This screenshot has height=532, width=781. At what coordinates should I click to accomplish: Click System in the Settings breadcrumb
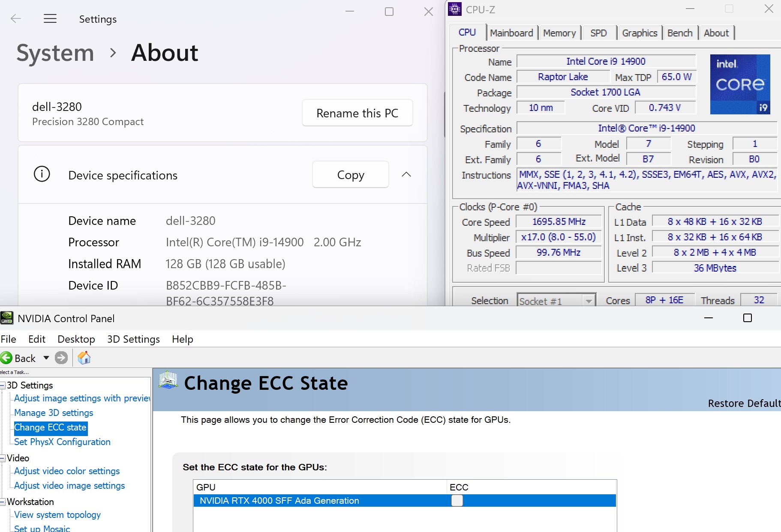click(55, 53)
